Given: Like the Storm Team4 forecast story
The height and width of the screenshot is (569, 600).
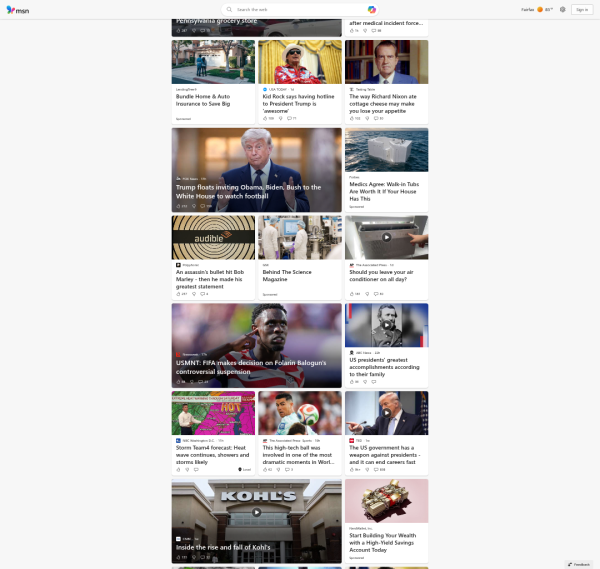Looking at the screenshot, I should (178, 470).
